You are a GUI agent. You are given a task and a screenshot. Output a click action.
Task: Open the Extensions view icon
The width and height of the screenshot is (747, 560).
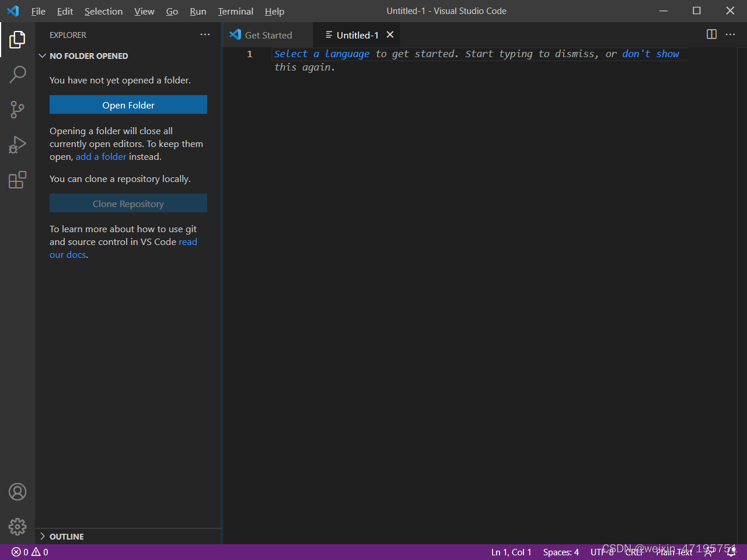click(x=18, y=180)
